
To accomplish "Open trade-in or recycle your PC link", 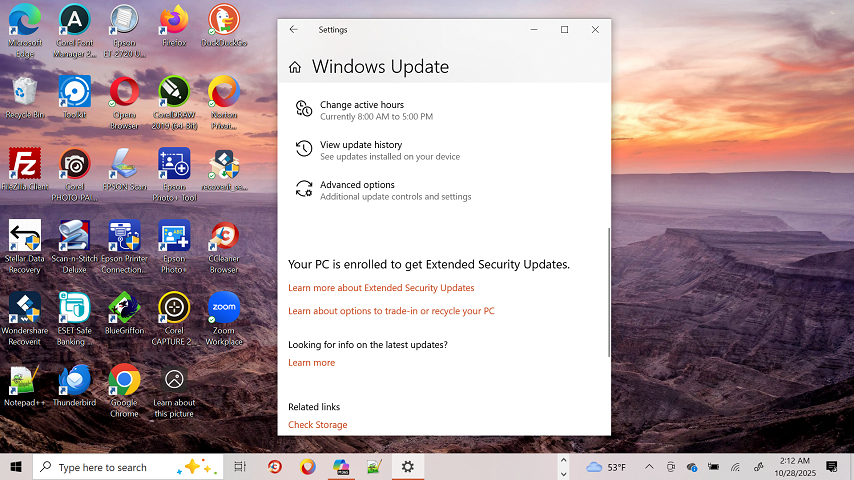I will 391,311.
